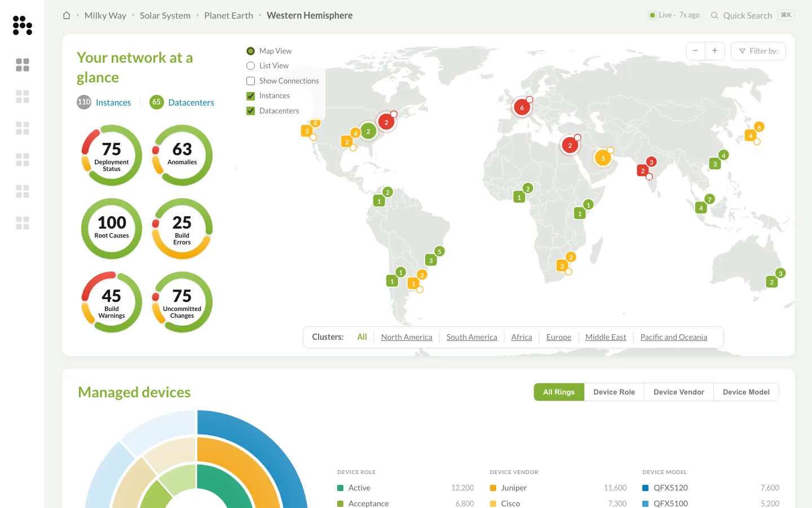Open the Uncommitted Changes 75 gauge

pyautogui.click(x=182, y=302)
